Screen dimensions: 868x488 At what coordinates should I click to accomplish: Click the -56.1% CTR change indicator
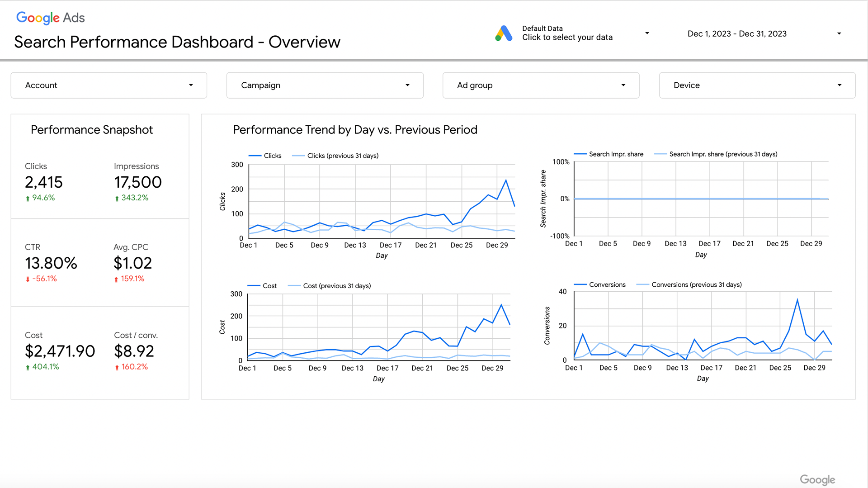41,279
